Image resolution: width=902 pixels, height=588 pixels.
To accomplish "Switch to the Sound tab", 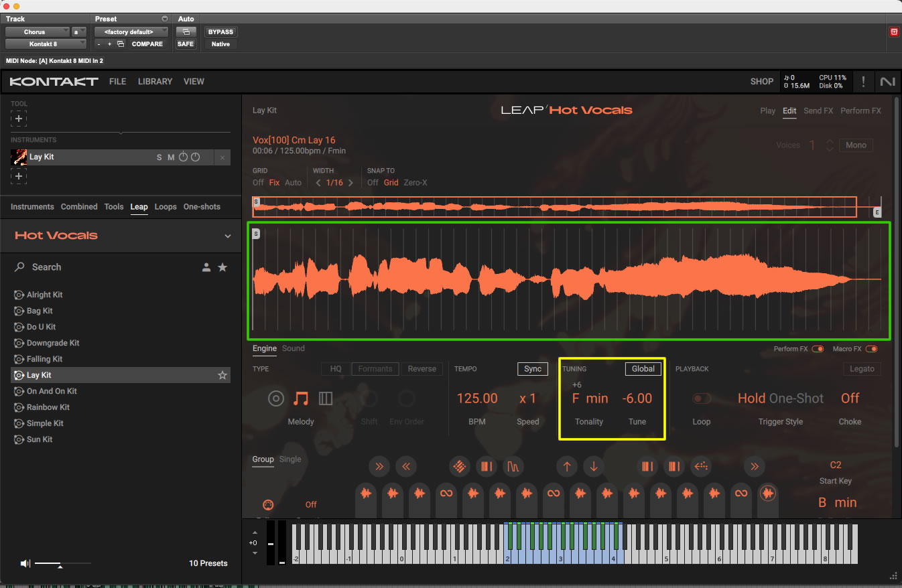I will pos(293,348).
